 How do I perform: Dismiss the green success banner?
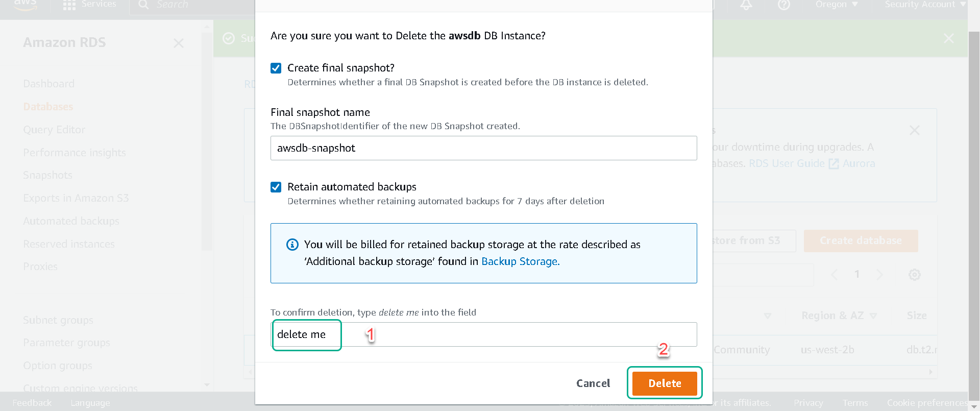tap(948, 38)
